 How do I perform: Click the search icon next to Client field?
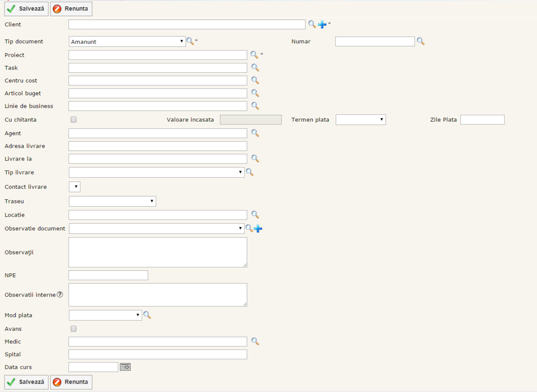[312, 24]
